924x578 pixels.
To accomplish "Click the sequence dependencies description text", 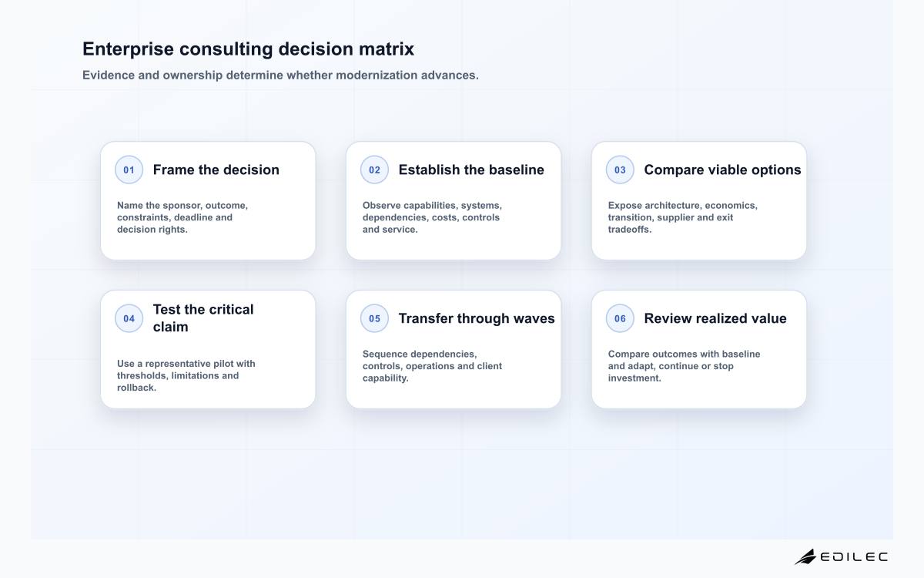I will pyautogui.click(x=432, y=366).
